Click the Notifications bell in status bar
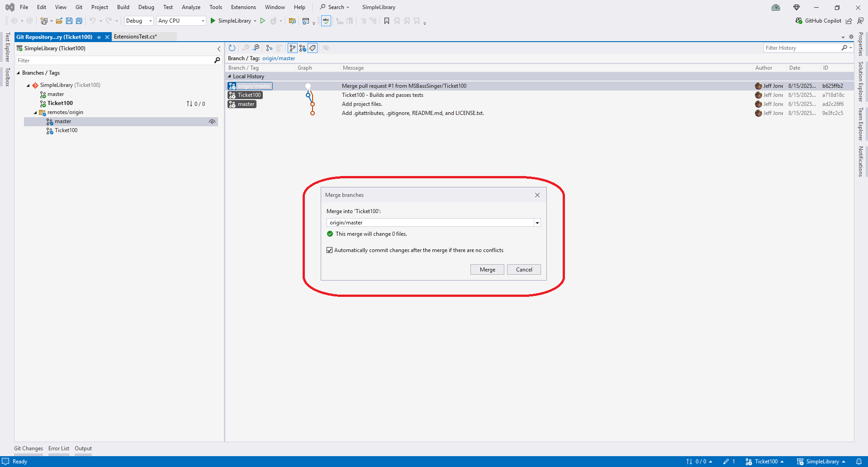 click(859, 462)
